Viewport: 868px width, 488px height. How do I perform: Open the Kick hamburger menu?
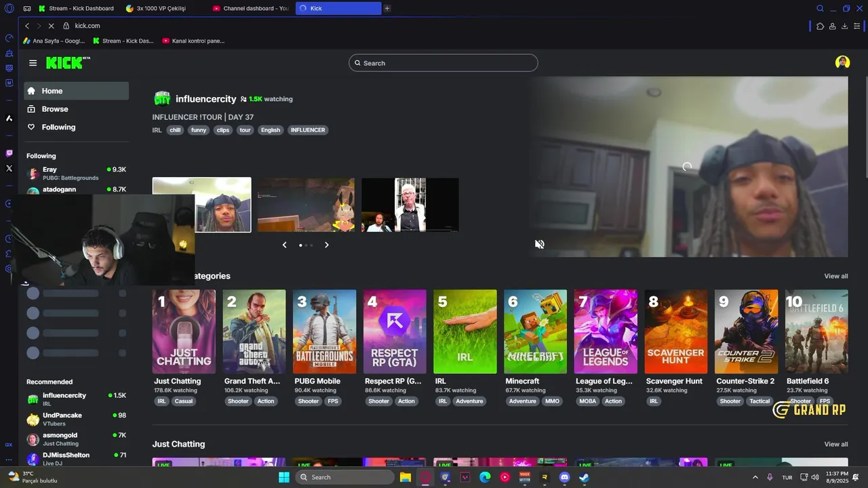33,63
